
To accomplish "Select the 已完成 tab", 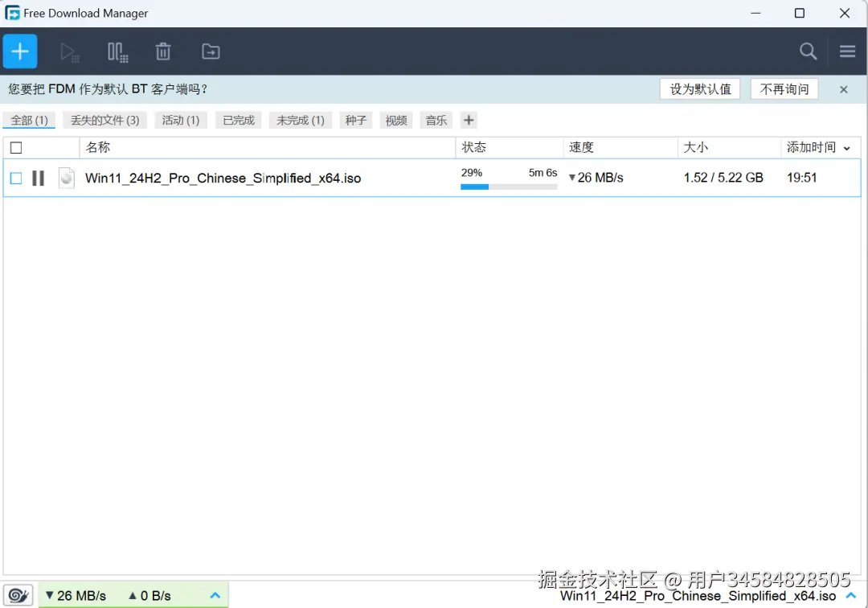I will (x=239, y=120).
